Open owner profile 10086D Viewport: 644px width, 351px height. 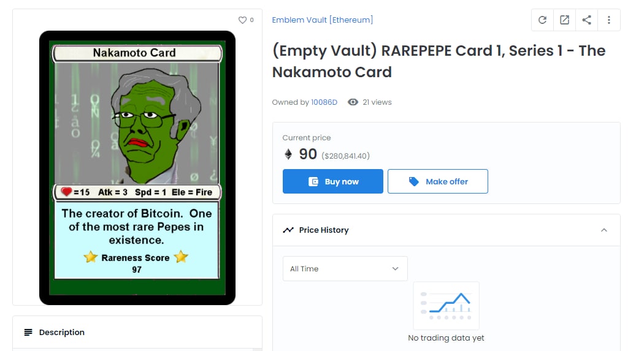(x=324, y=102)
